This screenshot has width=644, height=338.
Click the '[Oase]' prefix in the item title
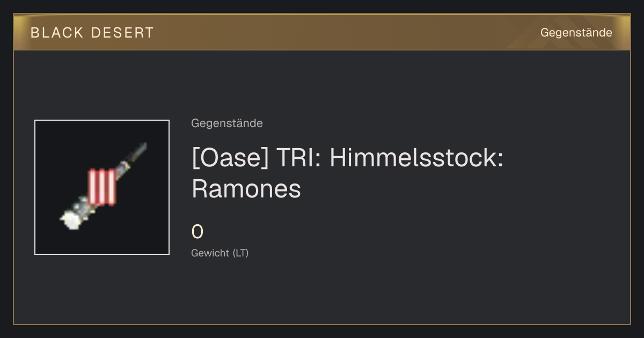(x=230, y=158)
